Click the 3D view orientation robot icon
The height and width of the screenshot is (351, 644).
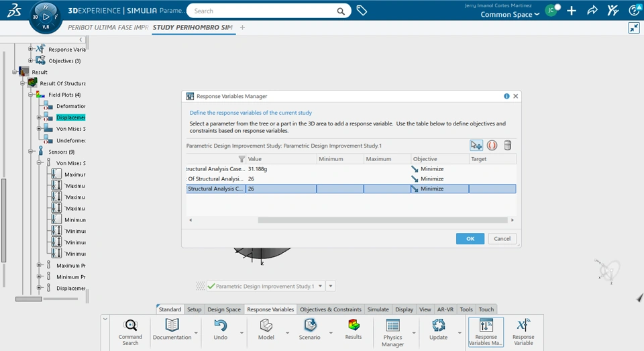coord(608,271)
